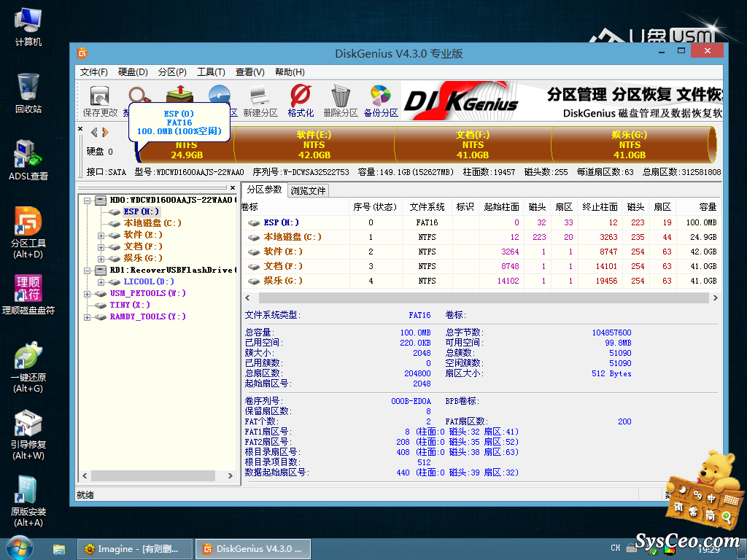Expand the LICOOL (D:) tree node

point(101,282)
